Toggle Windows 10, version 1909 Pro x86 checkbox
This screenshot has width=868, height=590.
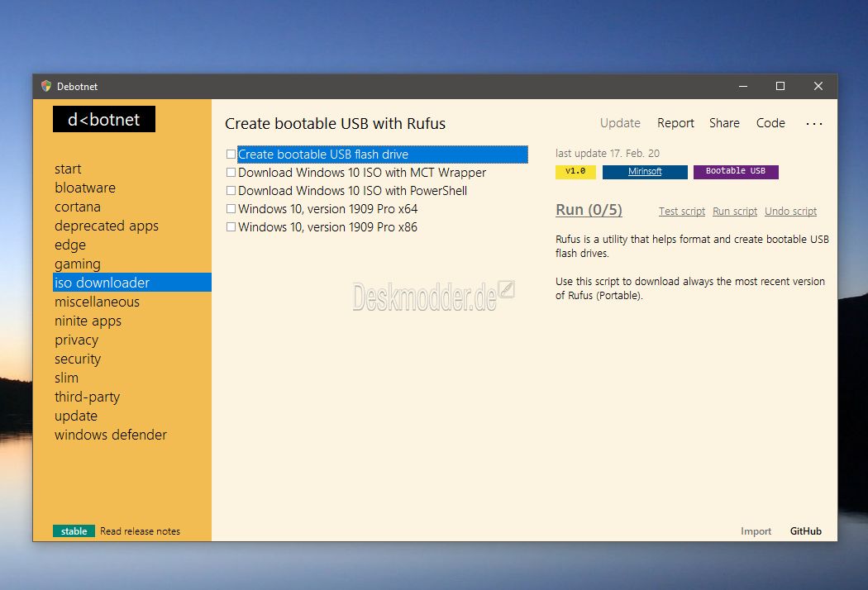click(x=231, y=227)
